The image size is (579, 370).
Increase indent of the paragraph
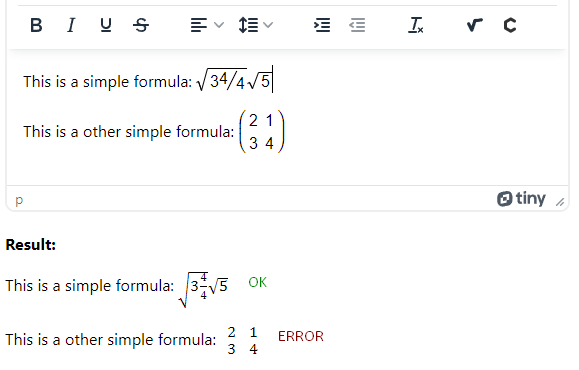click(x=322, y=25)
